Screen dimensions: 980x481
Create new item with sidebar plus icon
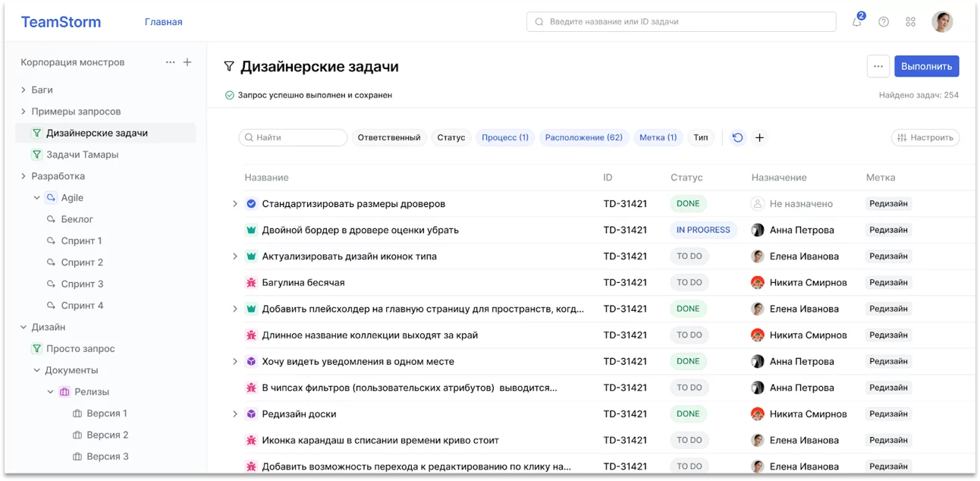click(187, 61)
